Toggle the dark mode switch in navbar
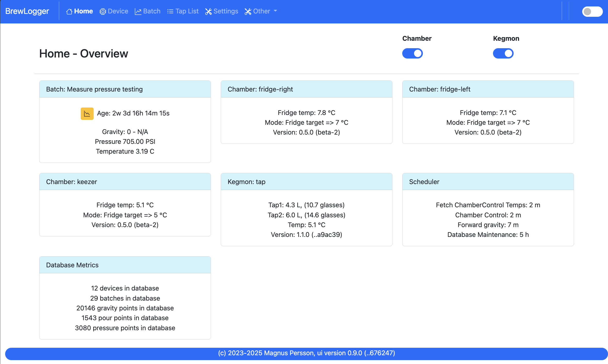 592,12
